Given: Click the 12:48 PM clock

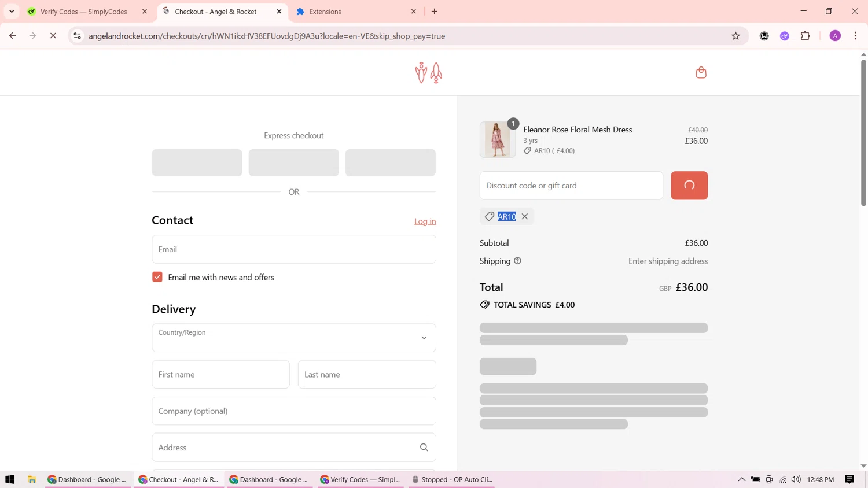Looking at the screenshot, I should click(821, 479).
